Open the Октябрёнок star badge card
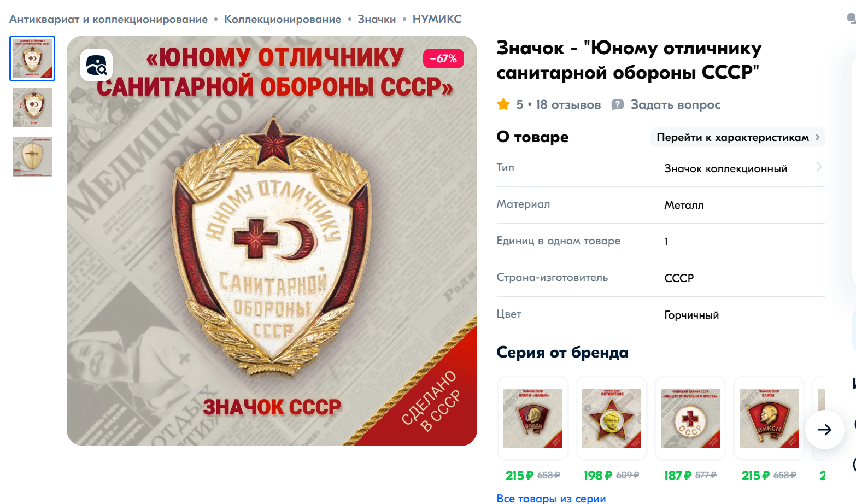The width and height of the screenshot is (856, 504). (x=612, y=418)
